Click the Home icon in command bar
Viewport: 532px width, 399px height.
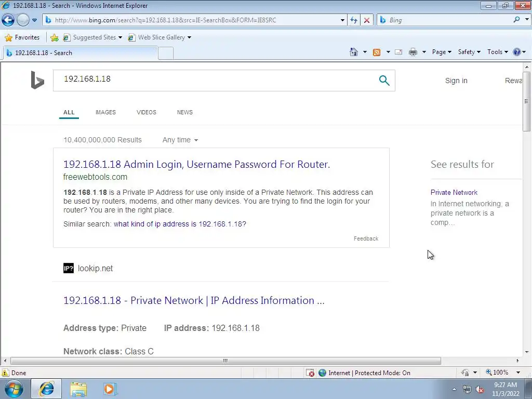(353, 52)
